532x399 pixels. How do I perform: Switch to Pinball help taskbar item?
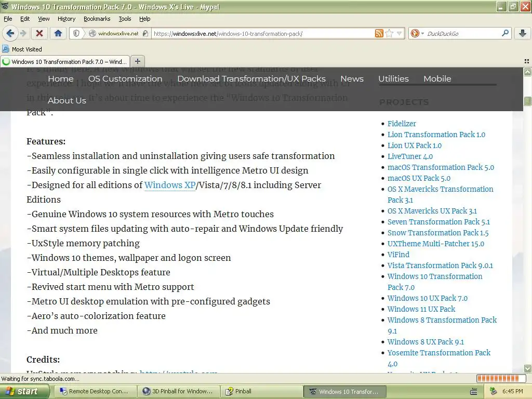coord(261,391)
